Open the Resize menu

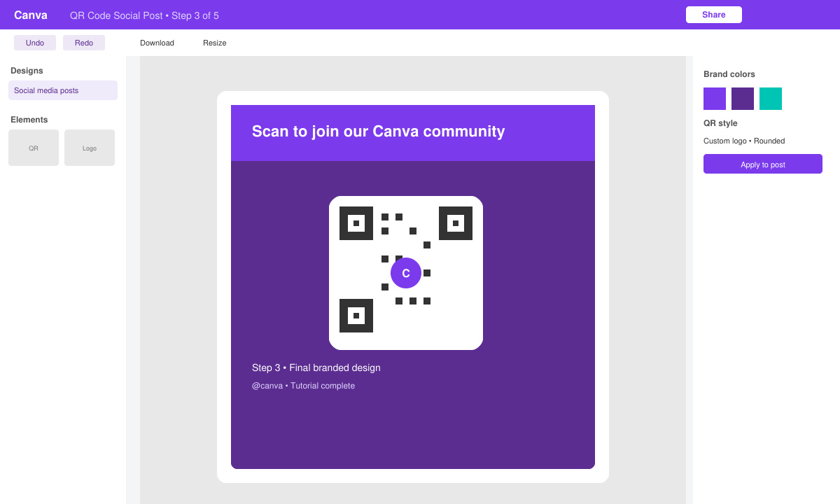215,43
